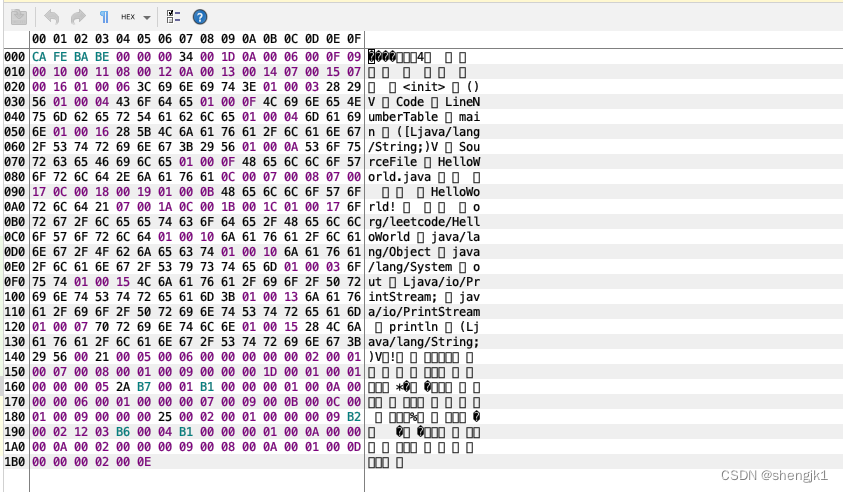
Task: Click row offset 080
Action: click(x=15, y=177)
